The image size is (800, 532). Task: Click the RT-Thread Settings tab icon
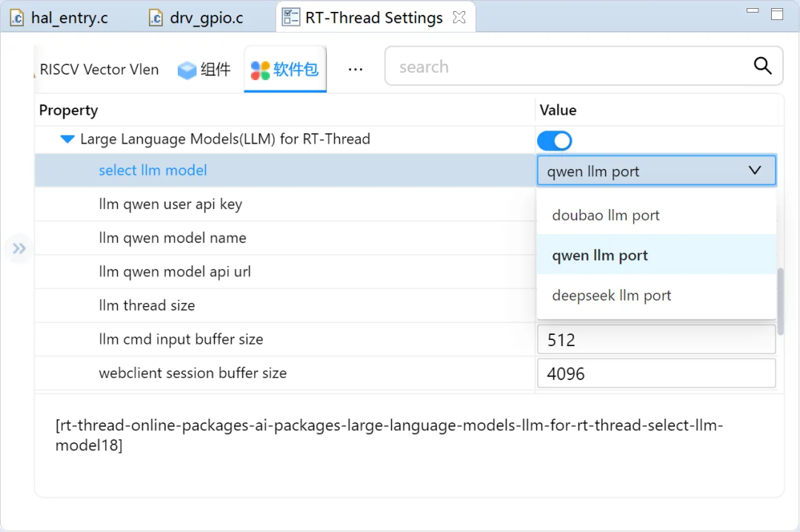point(291,17)
